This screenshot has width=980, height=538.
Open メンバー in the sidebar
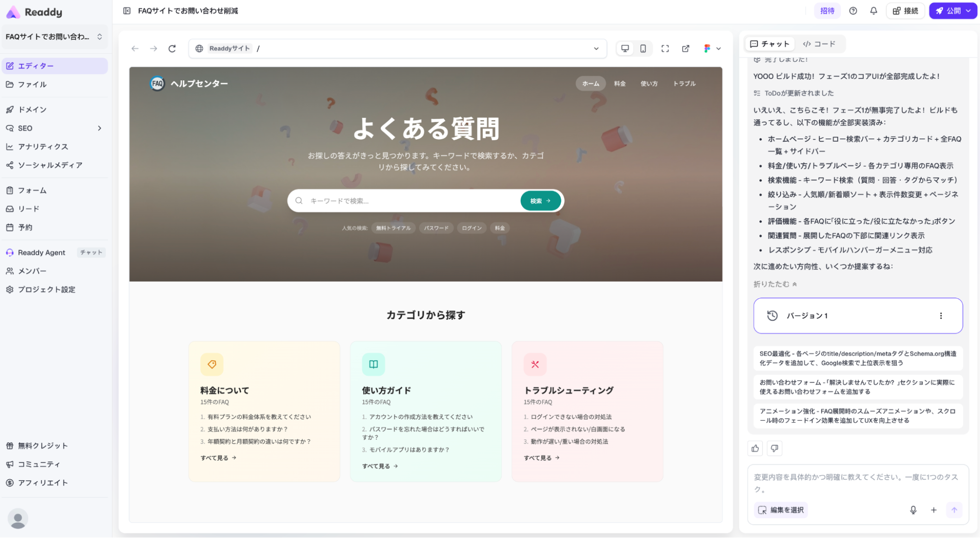point(54,271)
